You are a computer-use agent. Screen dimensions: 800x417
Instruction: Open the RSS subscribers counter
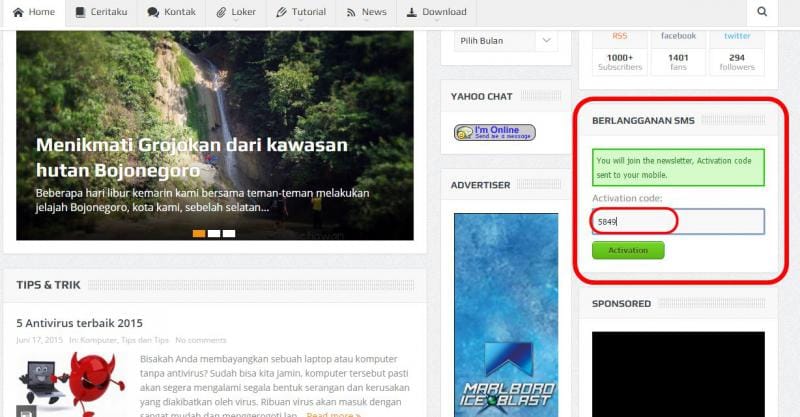click(620, 53)
